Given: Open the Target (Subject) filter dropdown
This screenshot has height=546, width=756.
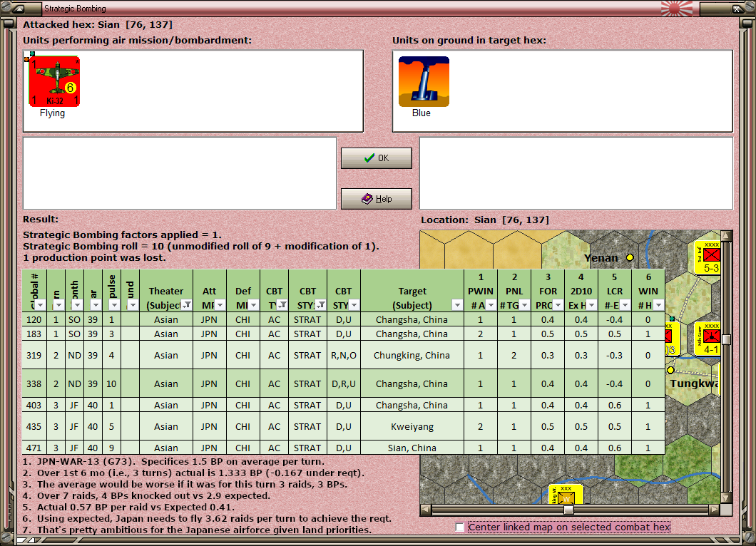Looking at the screenshot, I should click(457, 305).
